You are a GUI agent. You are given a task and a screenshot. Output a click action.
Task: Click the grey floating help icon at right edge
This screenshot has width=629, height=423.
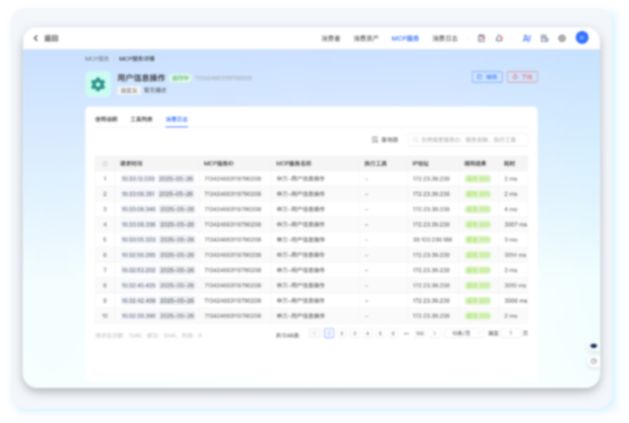coord(594,361)
